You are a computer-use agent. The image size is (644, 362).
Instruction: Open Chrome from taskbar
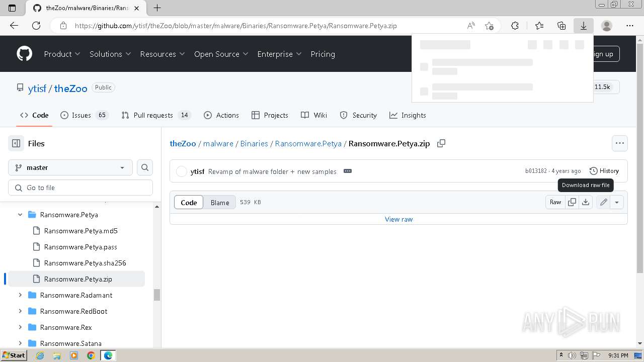91,355
